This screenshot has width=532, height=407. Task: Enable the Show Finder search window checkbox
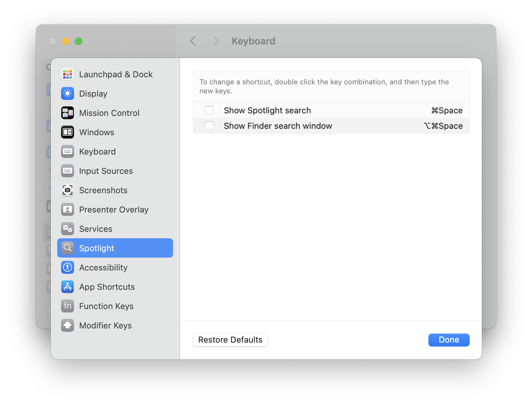tap(209, 126)
